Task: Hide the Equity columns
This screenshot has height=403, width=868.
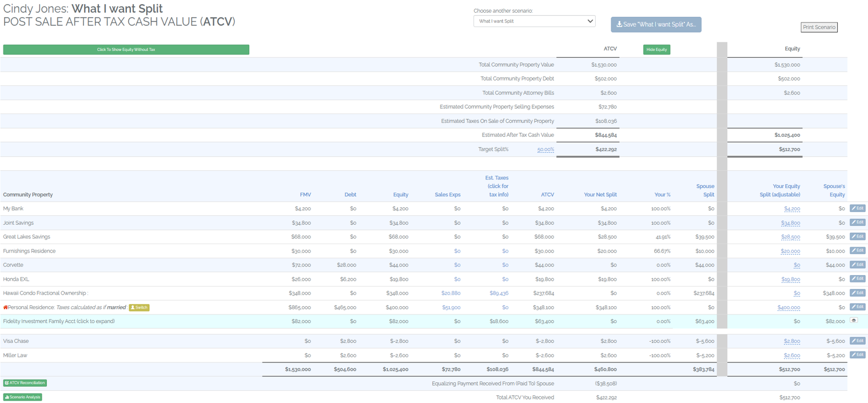Action: [657, 50]
